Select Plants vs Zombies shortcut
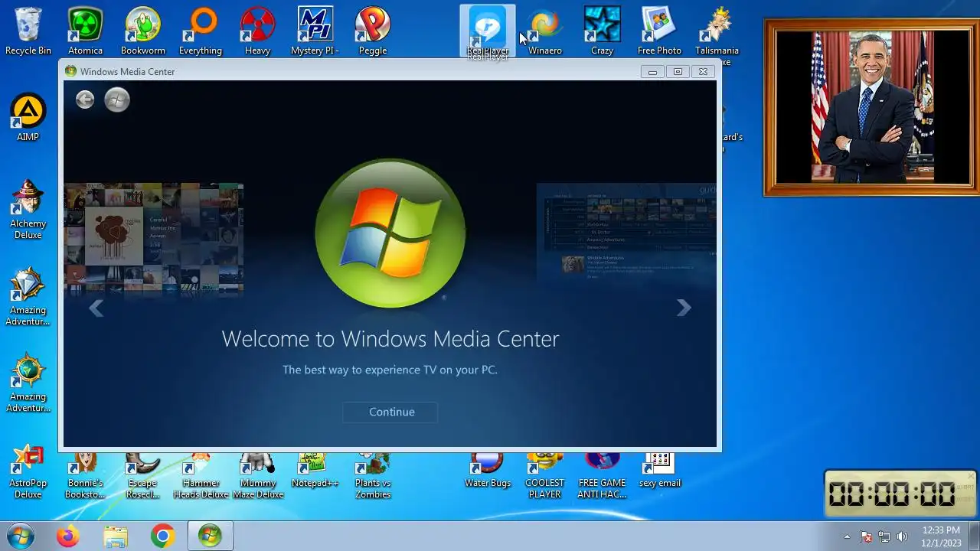 tap(373, 474)
